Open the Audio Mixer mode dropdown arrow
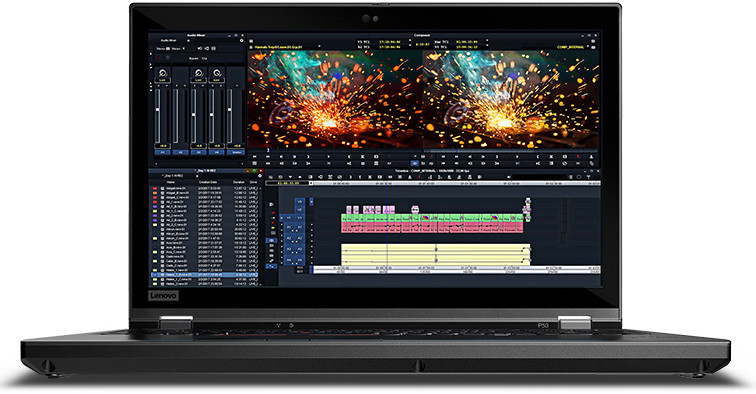Viewport: 756px width, 394px height. coord(189,41)
